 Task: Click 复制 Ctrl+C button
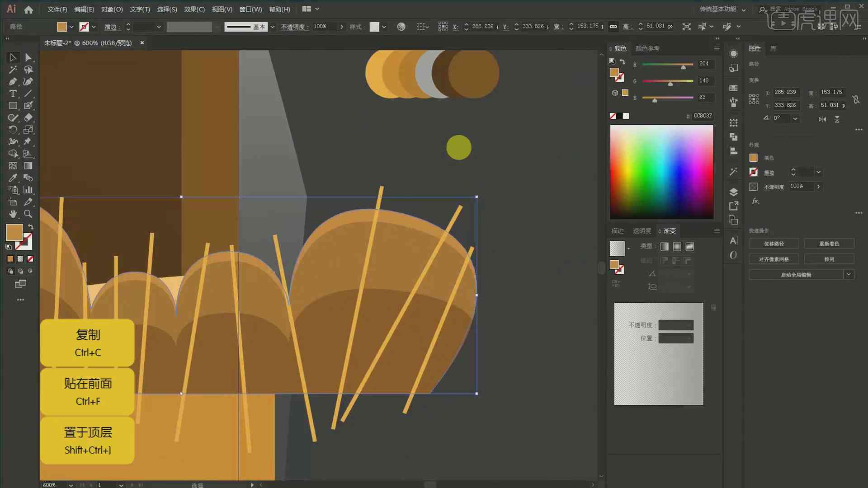87,342
